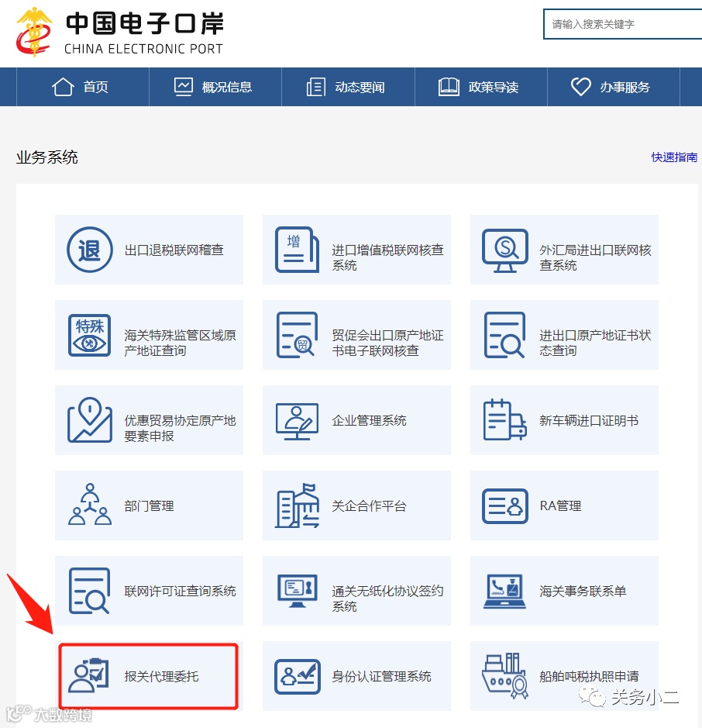Click the department people hierarchy icon
Screen dimensions: 702x728
90,505
